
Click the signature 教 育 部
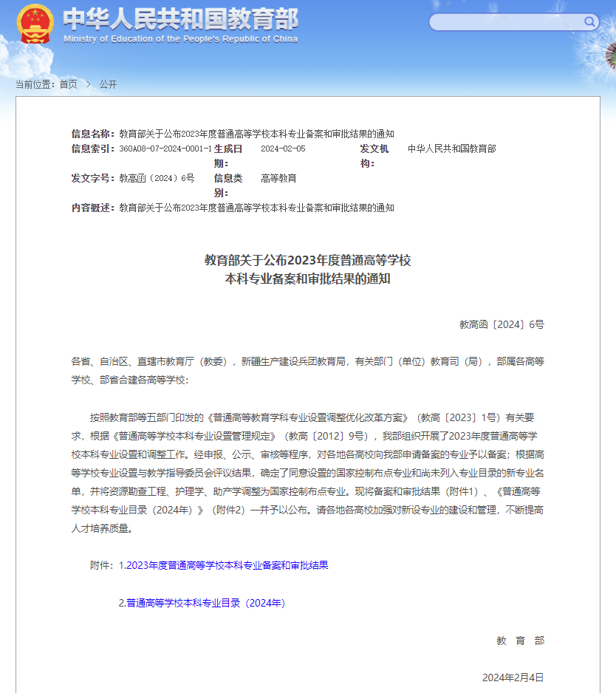tap(520, 641)
